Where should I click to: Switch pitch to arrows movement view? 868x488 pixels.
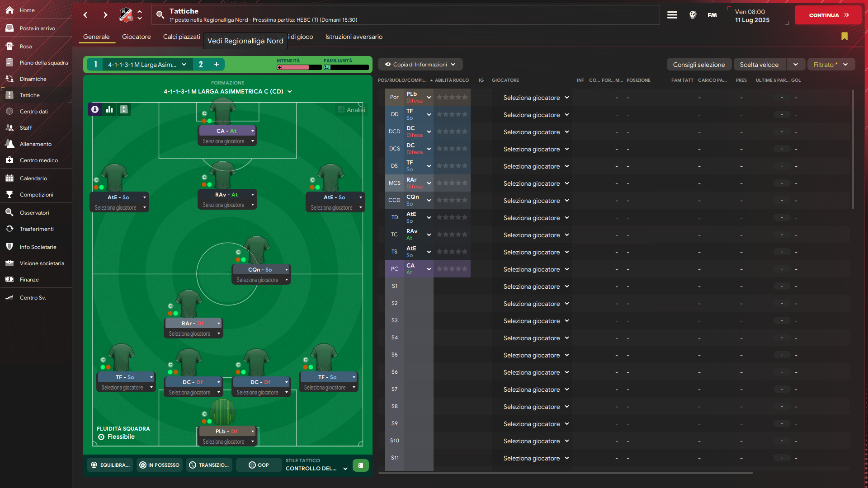coord(124,109)
